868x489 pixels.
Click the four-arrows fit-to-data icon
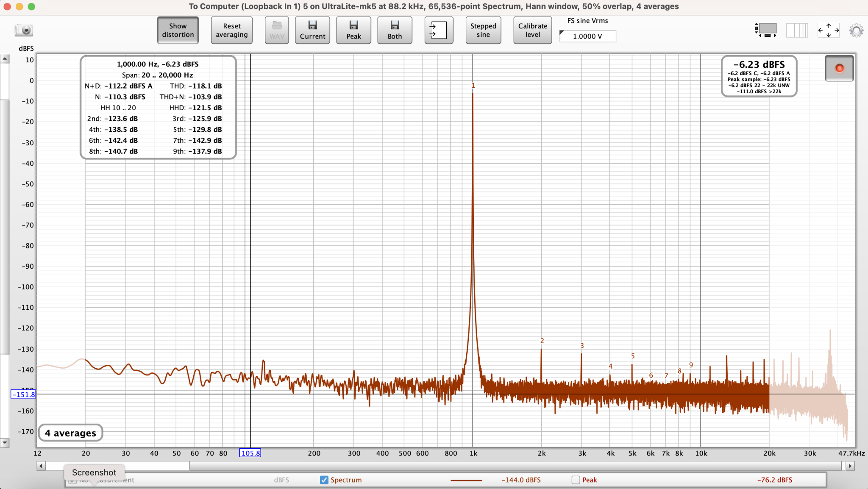pos(829,30)
